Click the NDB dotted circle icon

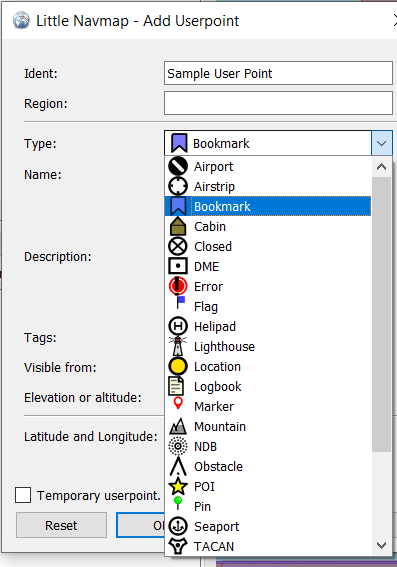coord(178,446)
